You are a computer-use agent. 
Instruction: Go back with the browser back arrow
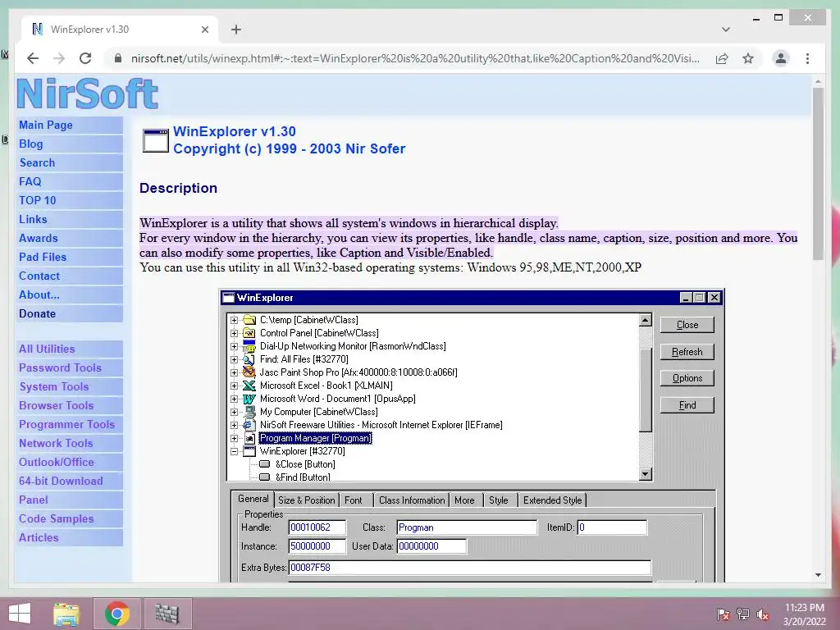pyautogui.click(x=33, y=58)
